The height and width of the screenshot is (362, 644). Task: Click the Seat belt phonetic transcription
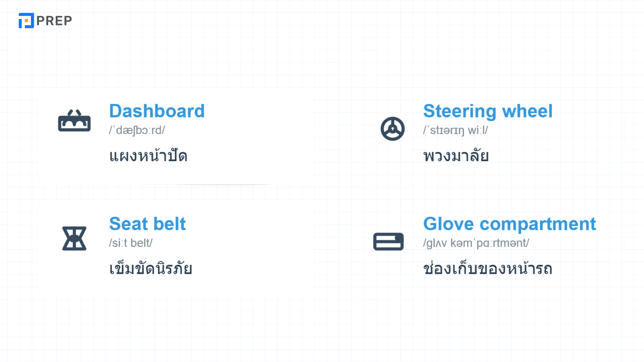pos(130,243)
